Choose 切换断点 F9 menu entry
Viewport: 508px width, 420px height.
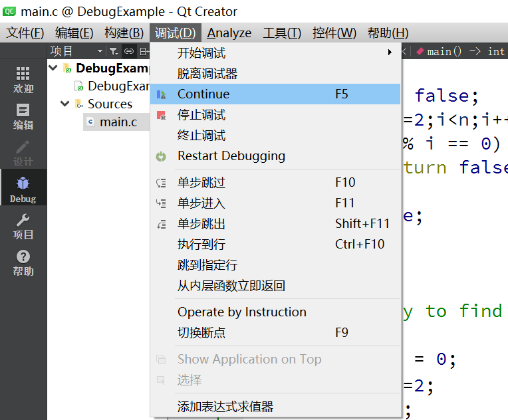point(275,332)
